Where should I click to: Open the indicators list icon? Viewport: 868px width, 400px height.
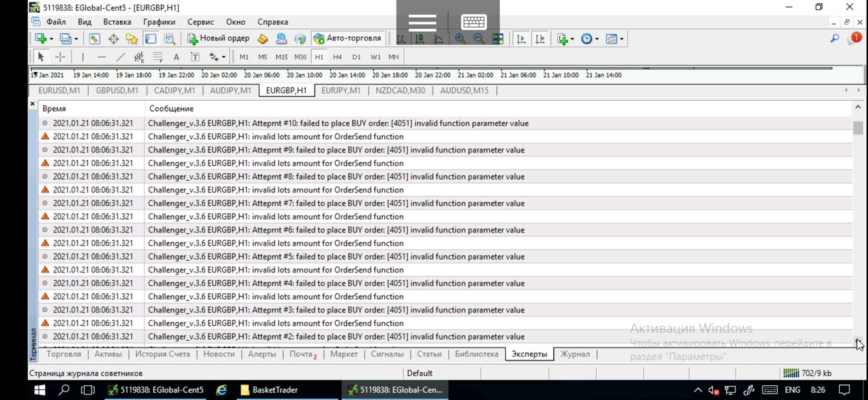563,39
